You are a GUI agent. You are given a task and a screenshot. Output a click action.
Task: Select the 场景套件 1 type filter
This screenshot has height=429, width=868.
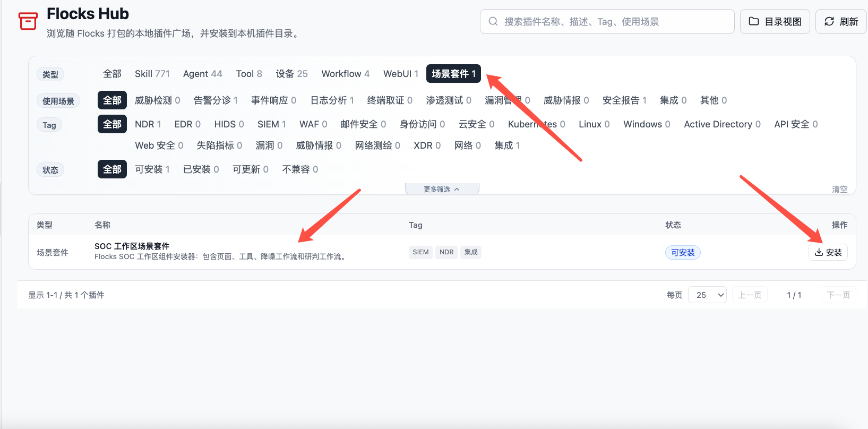[454, 74]
